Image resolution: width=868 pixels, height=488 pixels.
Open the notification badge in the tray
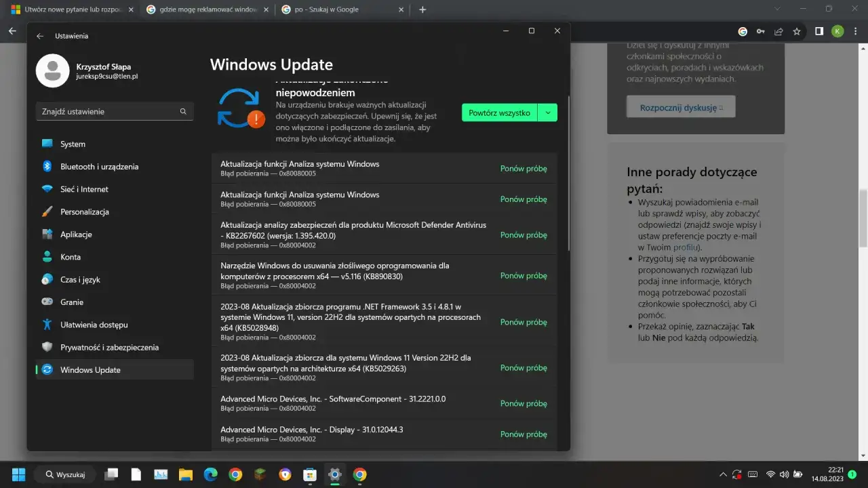[x=852, y=474]
